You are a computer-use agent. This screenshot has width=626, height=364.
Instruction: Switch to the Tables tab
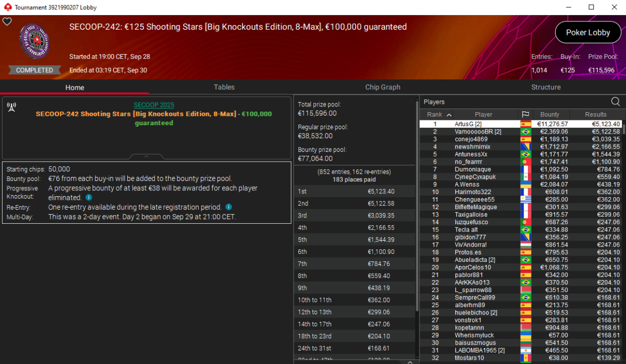click(224, 87)
